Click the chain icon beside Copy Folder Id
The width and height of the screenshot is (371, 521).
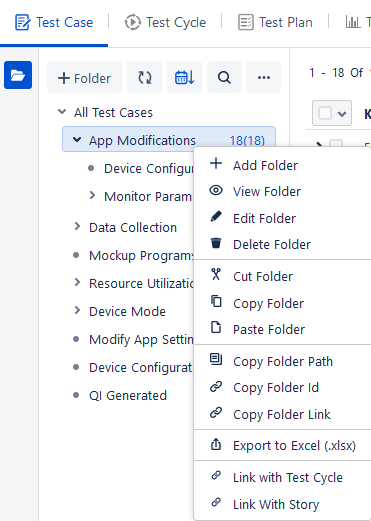[x=216, y=386]
